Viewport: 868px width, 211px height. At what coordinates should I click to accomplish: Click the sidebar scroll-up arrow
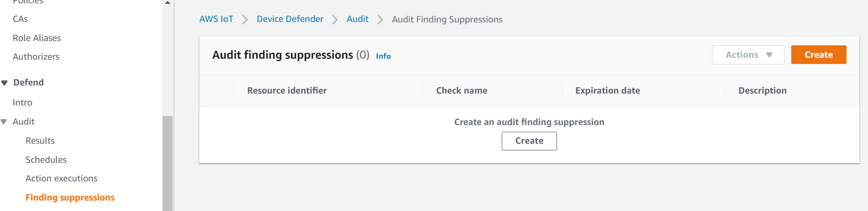(x=167, y=3)
